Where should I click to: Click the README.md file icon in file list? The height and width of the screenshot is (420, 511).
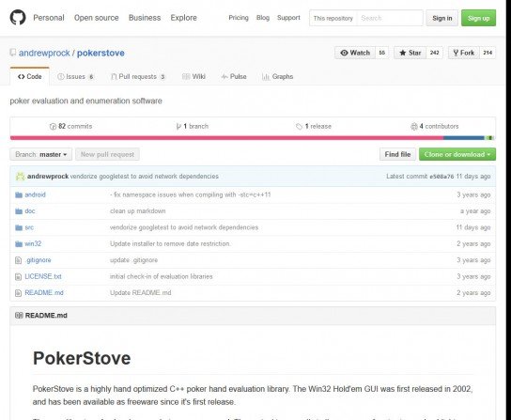tap(18, 293)
